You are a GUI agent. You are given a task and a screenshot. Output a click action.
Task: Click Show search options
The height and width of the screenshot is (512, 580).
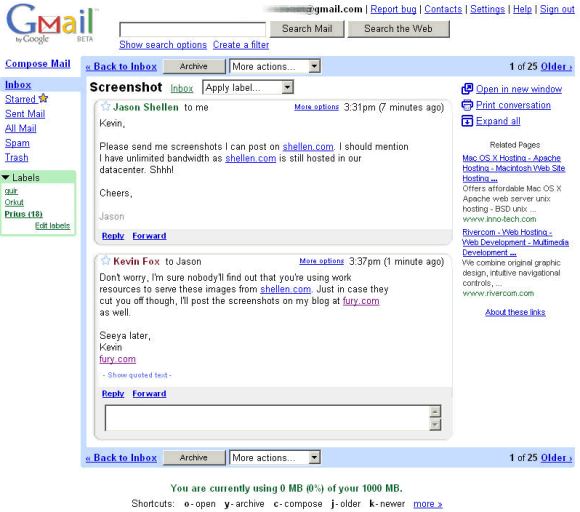[x=163, y=45]
